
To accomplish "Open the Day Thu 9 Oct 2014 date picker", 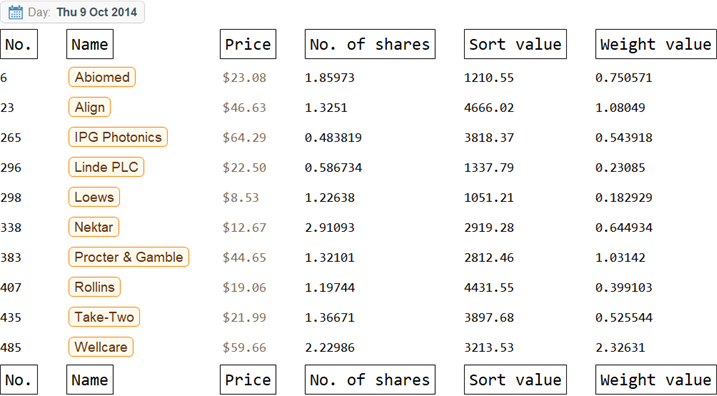I will pos(72,12).
